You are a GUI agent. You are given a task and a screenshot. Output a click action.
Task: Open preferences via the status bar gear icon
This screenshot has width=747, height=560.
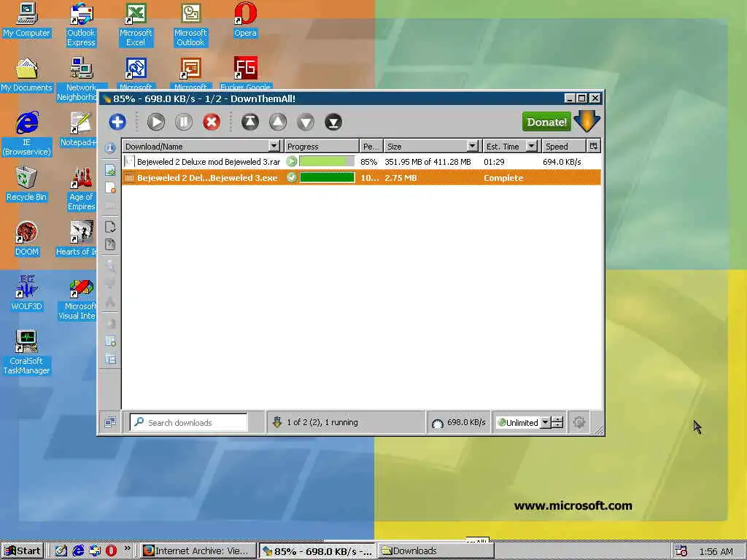(578, 422)
